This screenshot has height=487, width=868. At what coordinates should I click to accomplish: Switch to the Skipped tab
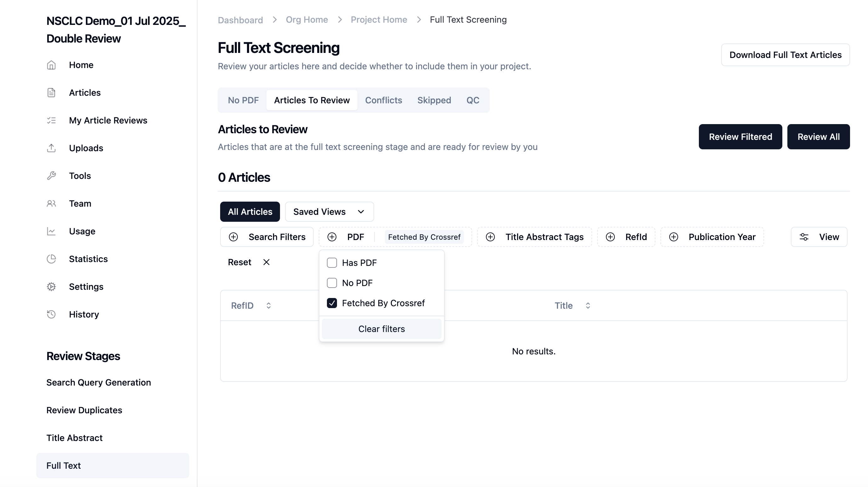tap(434, 100)
